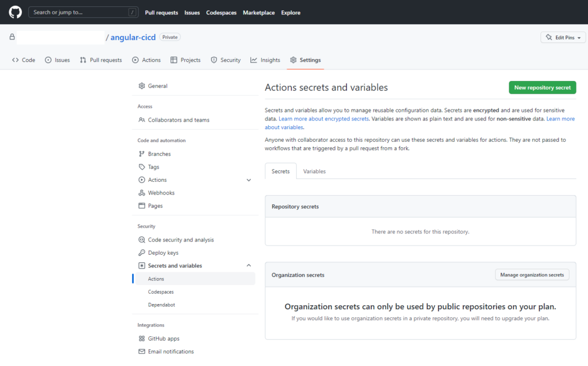This screenshot has width=588, height=366.
Task: Go to Codespaces in top navigation
Action: pyautogui.click(x=221, y=13)
